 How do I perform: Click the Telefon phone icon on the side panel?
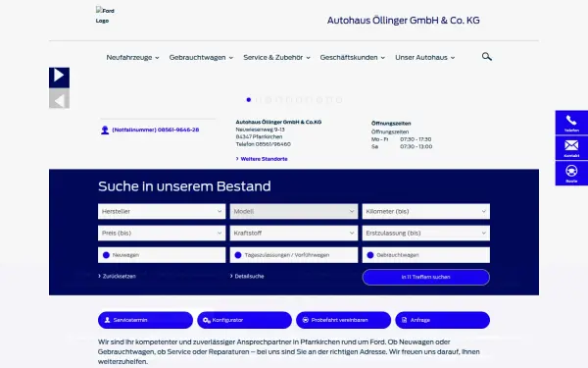click(x=571, y=123)
